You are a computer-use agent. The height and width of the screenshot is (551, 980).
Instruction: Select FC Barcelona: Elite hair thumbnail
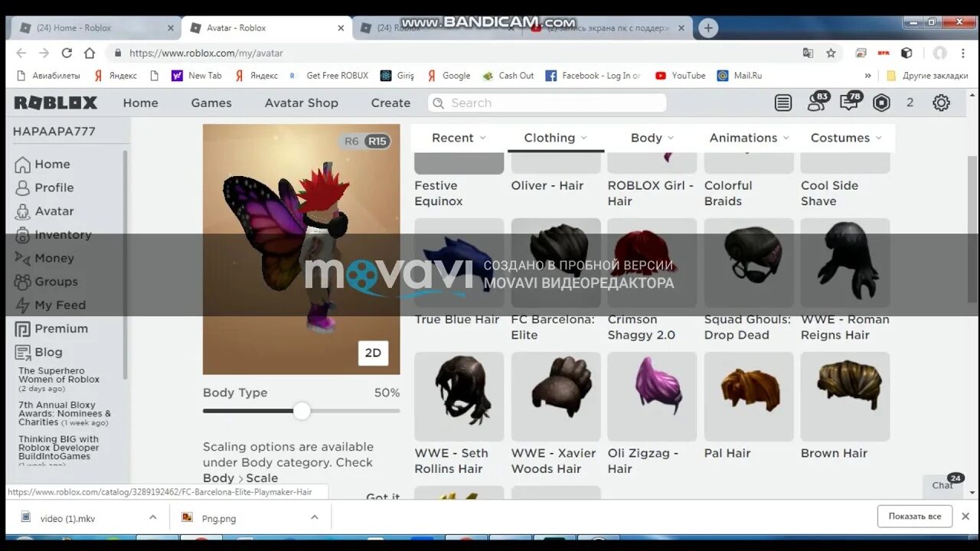[556, 262]
